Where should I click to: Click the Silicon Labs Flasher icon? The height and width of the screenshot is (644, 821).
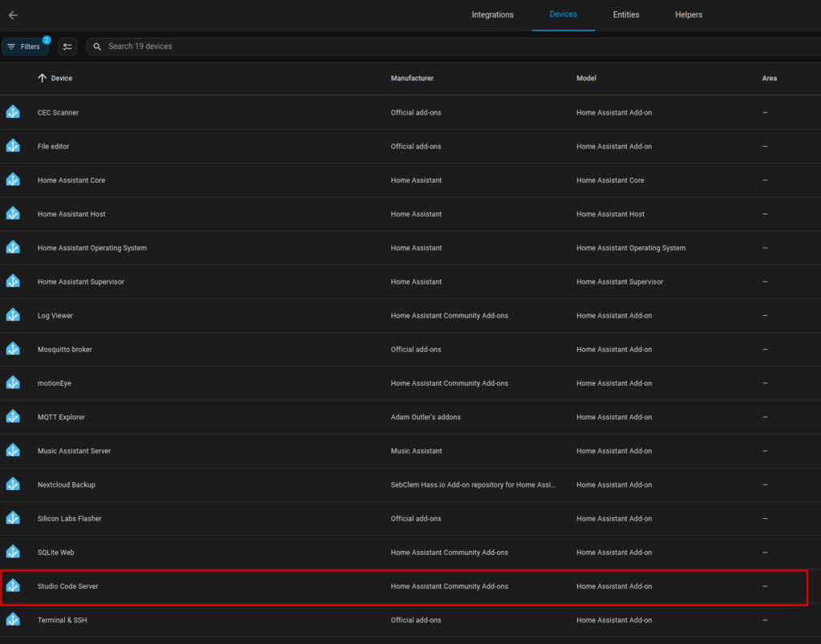click(x=13, y=518)
